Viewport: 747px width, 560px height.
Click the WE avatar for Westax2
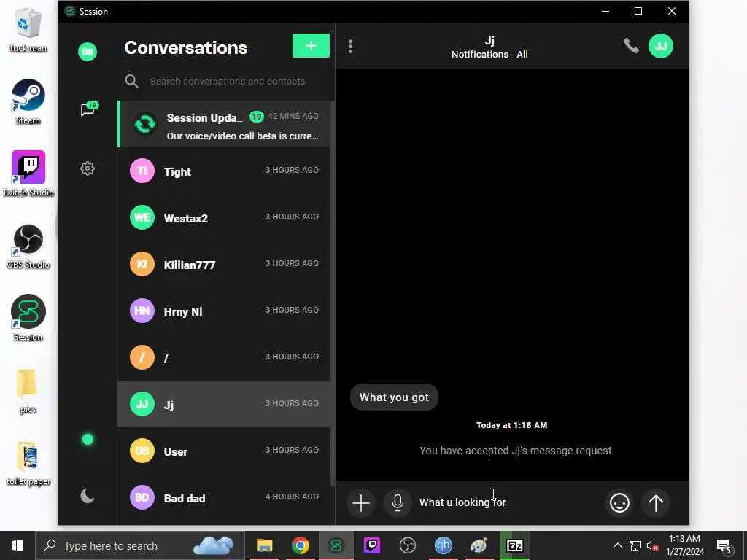tap(142, 217)
